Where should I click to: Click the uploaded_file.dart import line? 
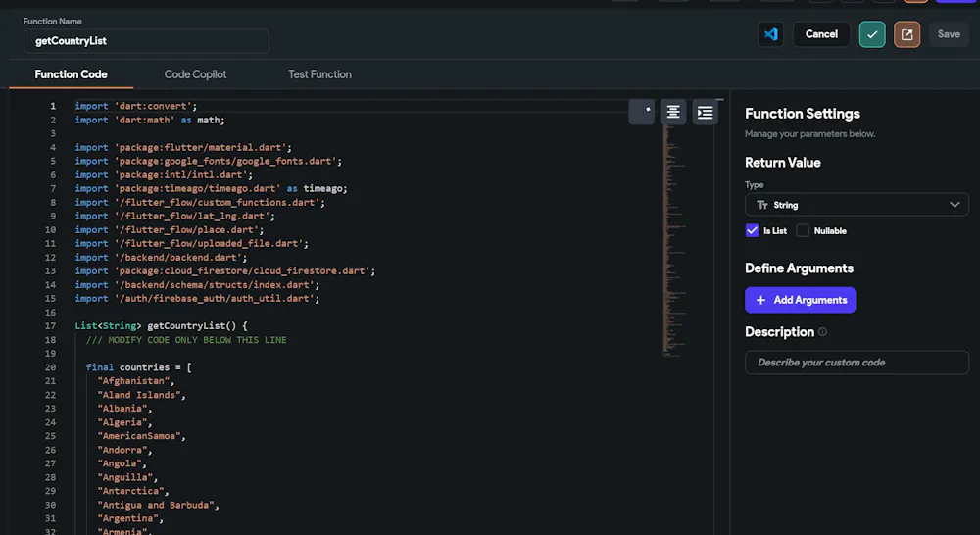tap(192, 244)
